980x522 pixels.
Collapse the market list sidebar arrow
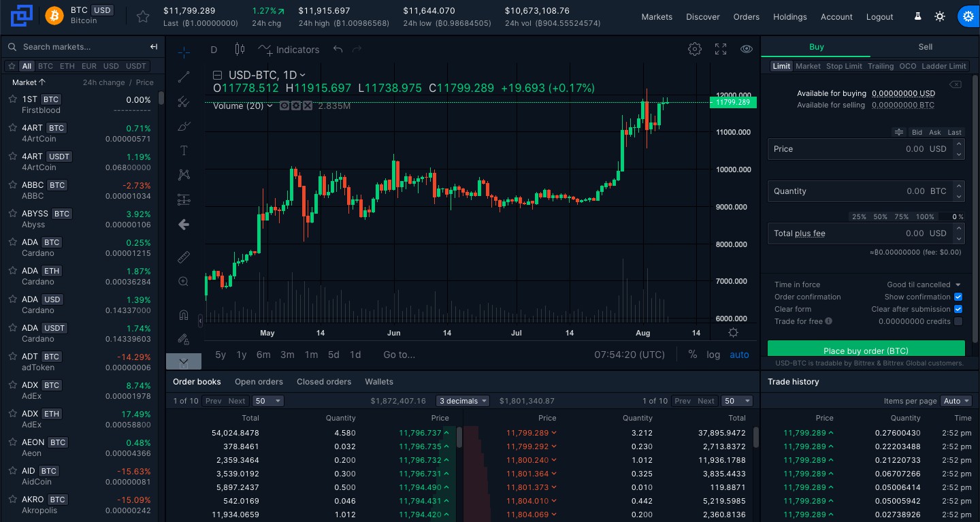154,47
